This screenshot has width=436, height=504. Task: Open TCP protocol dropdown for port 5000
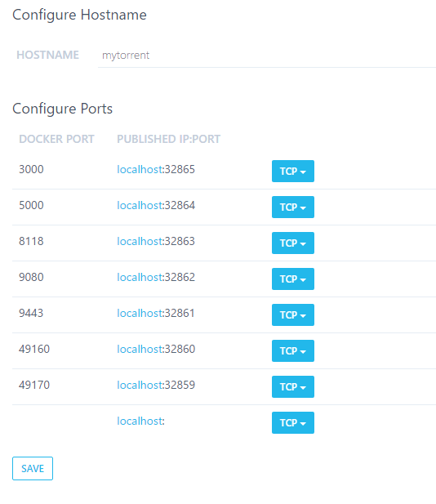[x=292, y=207]
